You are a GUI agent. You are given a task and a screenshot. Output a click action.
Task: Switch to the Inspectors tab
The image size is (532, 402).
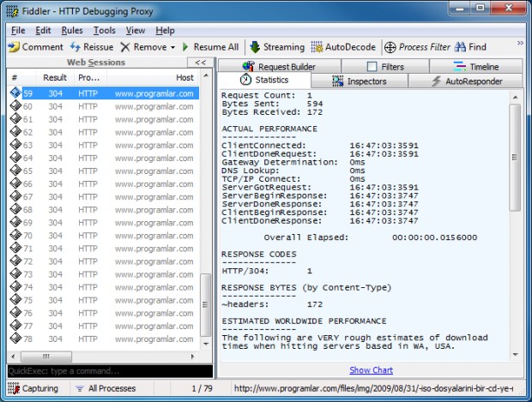click(360, 81)
